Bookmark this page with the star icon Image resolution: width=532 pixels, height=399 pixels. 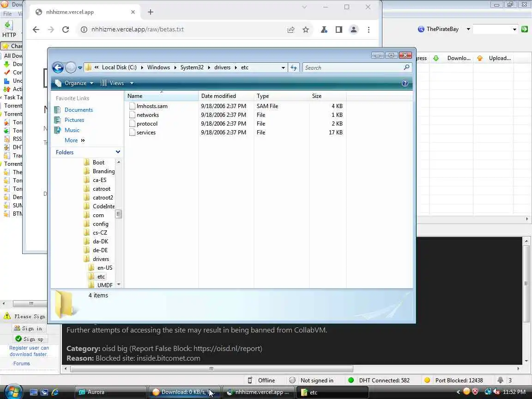pyautogui.click(x=306, y=30)
